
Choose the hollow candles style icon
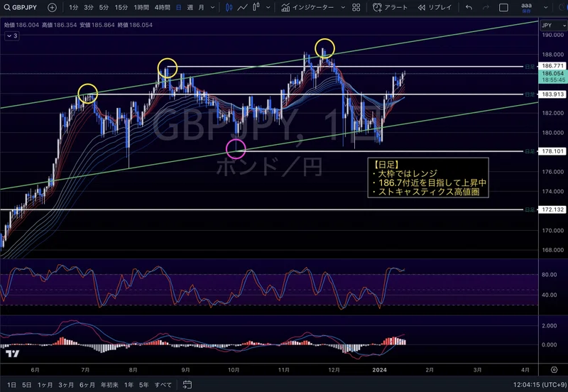coord(256,7)
